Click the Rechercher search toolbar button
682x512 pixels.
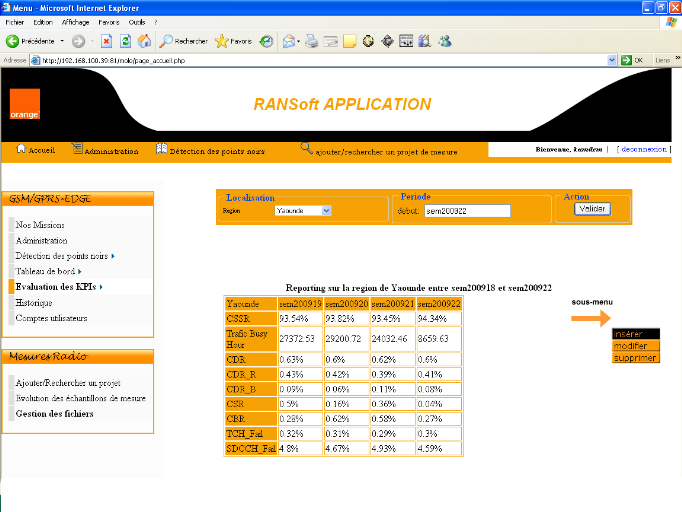click(183, 41)
